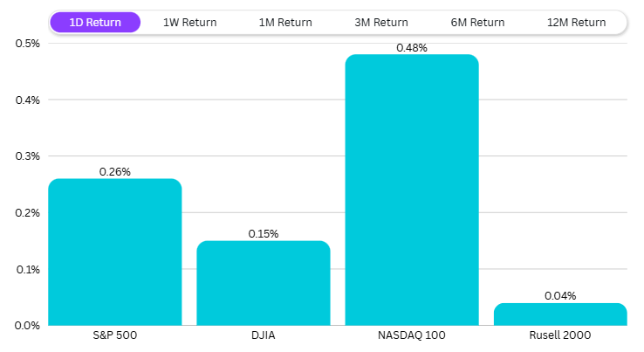
Task: Show 3M Return data
Action: click(381, 22)
